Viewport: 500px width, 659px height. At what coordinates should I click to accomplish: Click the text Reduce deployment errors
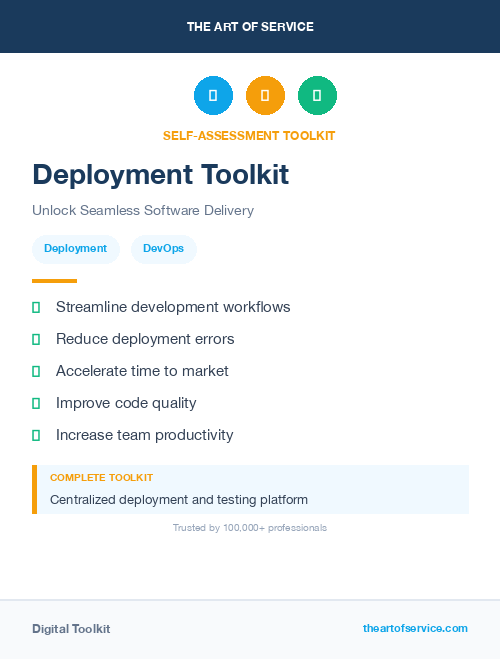coord(145,339)
